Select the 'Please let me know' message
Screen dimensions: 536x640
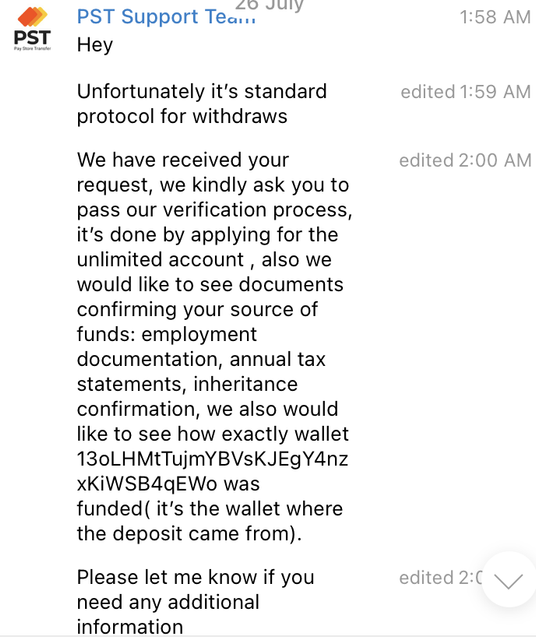(x=196, y=602)
